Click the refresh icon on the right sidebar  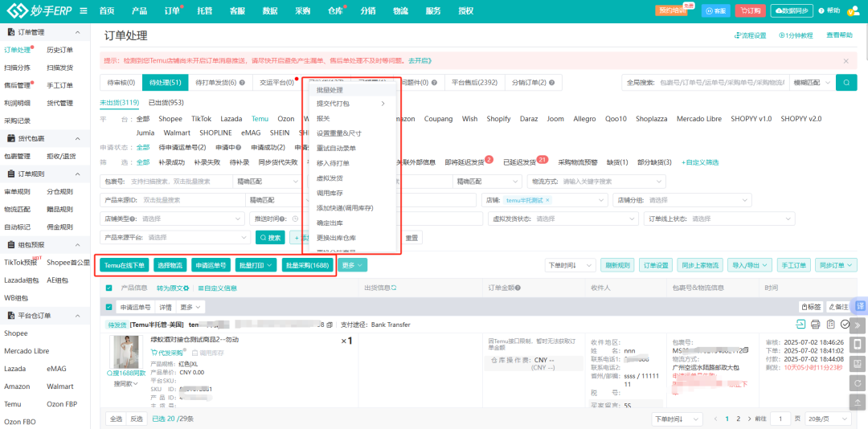(858, 384)
